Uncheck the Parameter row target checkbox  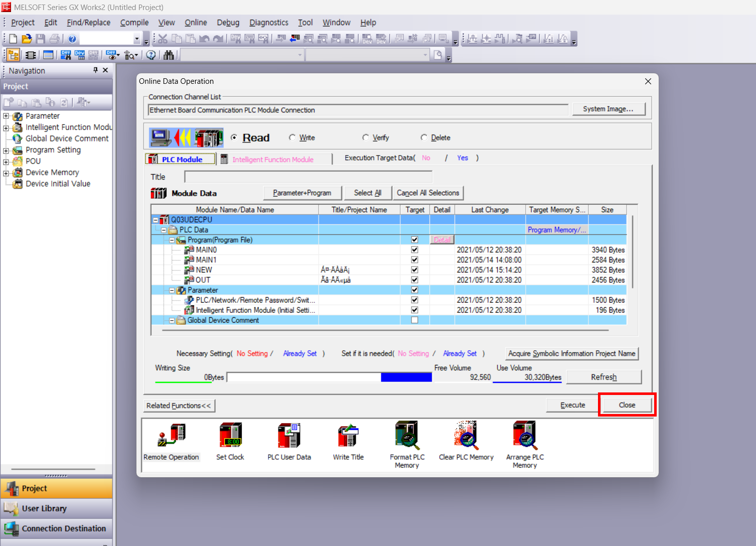coord(414,290)
